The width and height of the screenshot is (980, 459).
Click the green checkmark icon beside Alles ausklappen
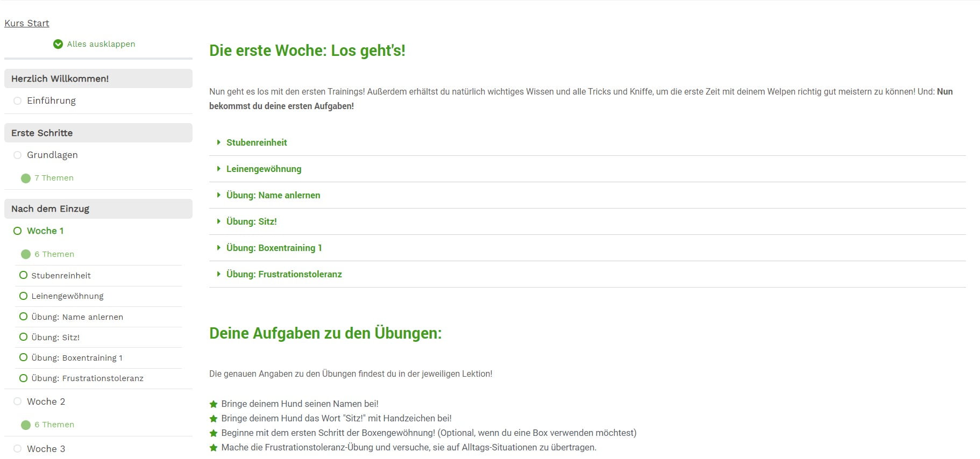tap(58, 44)
